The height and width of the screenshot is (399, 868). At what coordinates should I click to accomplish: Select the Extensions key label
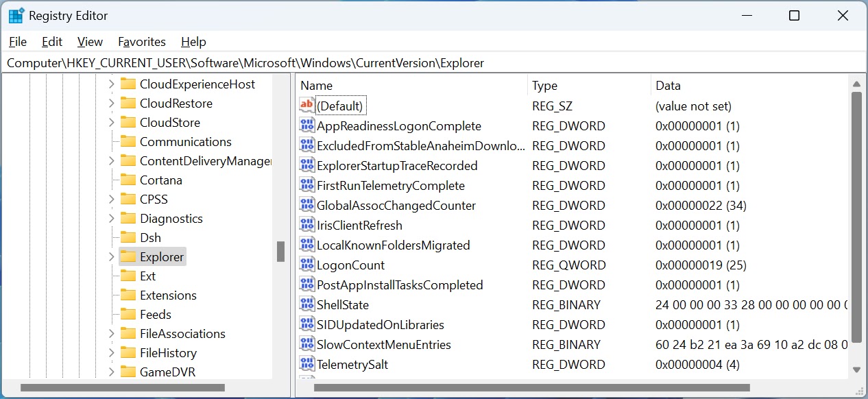(168, 295)
